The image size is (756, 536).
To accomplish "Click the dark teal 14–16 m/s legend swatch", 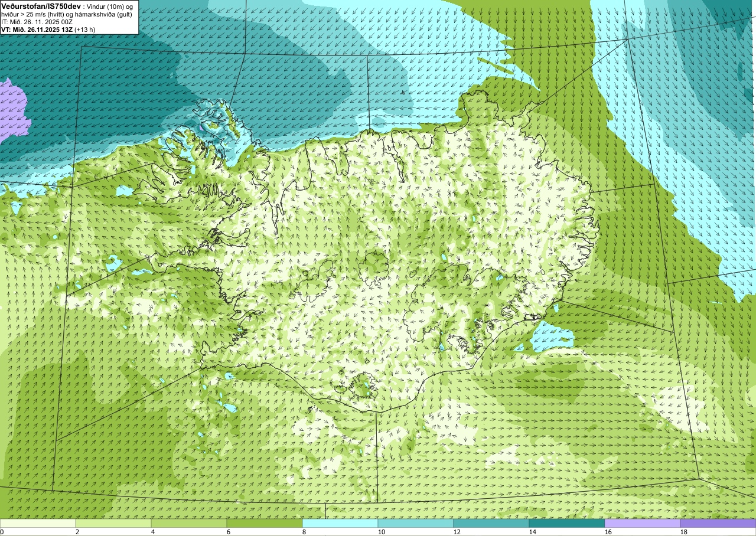I will click(x=567, y=523).
